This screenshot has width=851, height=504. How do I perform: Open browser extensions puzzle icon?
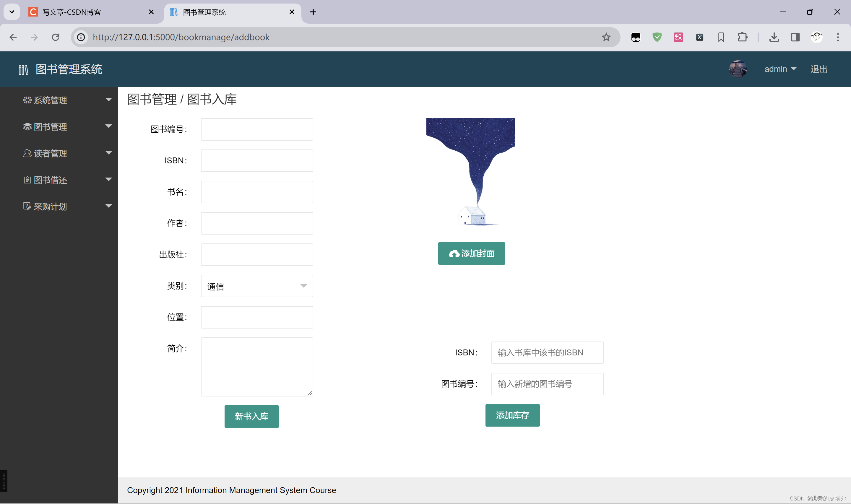click(742, 37)
